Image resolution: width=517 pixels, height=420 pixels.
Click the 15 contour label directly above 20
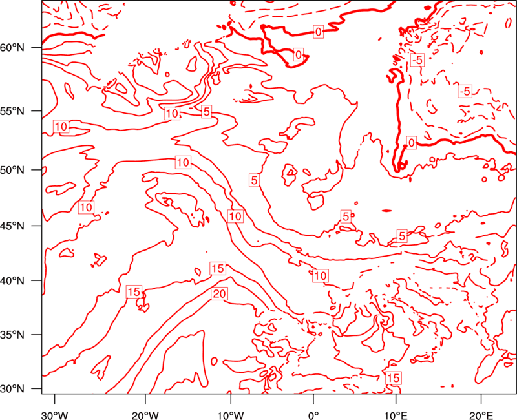tap(218, 268)
